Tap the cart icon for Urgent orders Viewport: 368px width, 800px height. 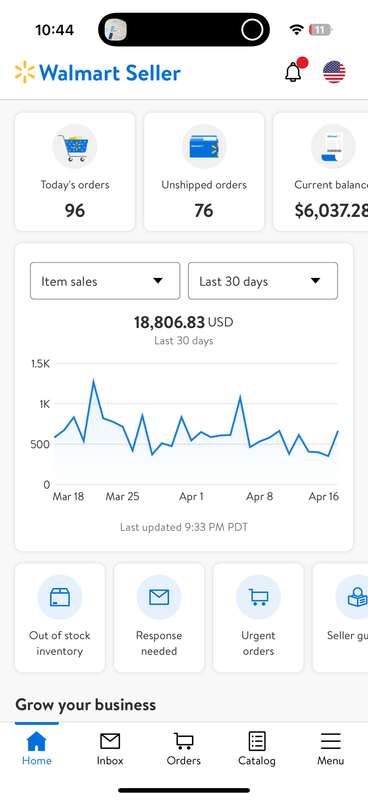click(x=258, y=597)
